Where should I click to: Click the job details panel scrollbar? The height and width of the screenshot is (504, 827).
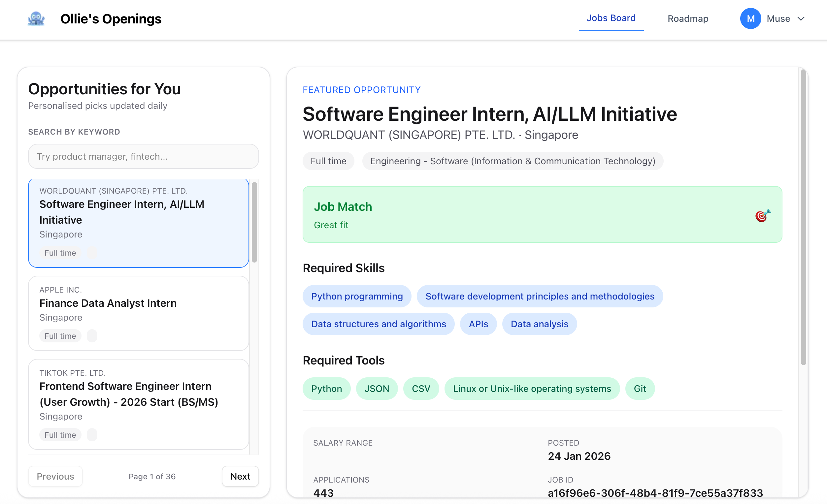point(803,217)
